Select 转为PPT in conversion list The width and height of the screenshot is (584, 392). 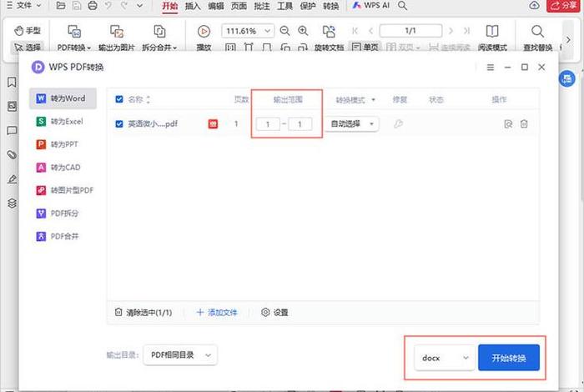pyautogui.click(x=63, y=144)
